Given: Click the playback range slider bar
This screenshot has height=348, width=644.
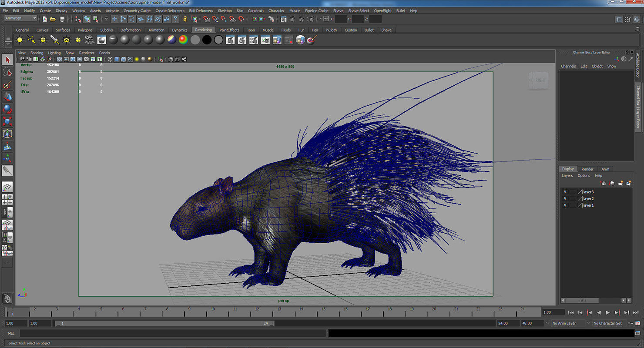Looking at the screenshot, I should point(164,323).
